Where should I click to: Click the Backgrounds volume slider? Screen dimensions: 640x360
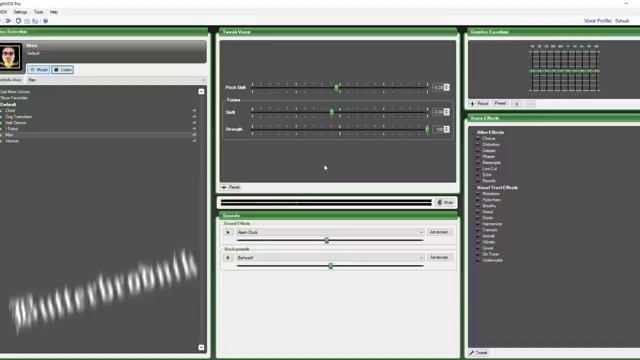pyautogui.click(x=330, y=266)
